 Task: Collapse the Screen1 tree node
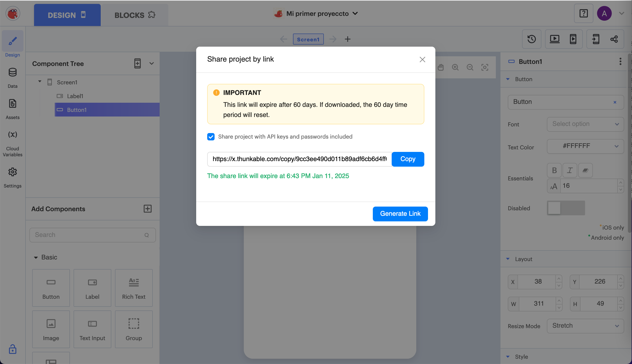40,82
